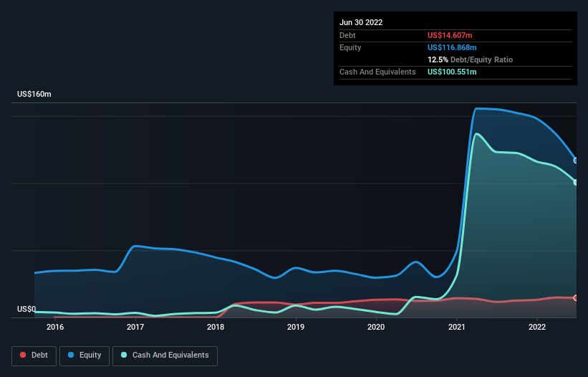This screenshot has width=588, height=377.
Task: Click the US$100.551m cash value
Action: point(452,72)
